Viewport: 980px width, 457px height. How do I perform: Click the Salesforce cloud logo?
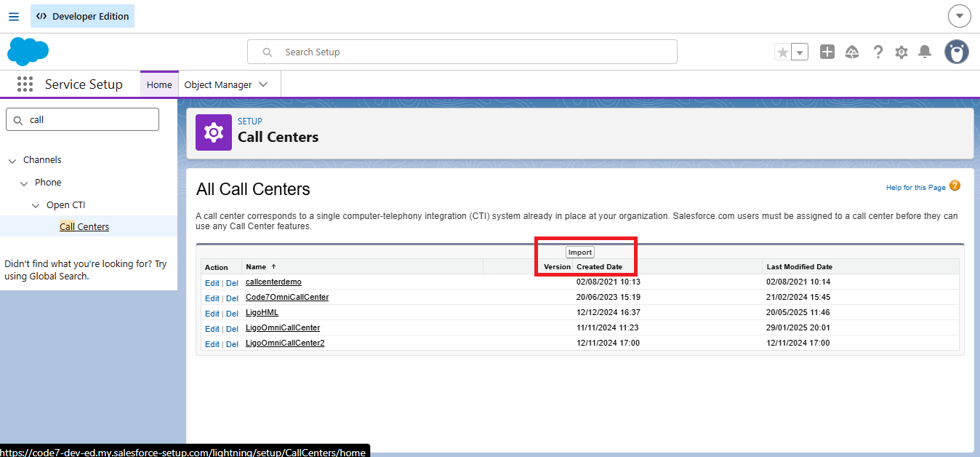coord(28,52)
